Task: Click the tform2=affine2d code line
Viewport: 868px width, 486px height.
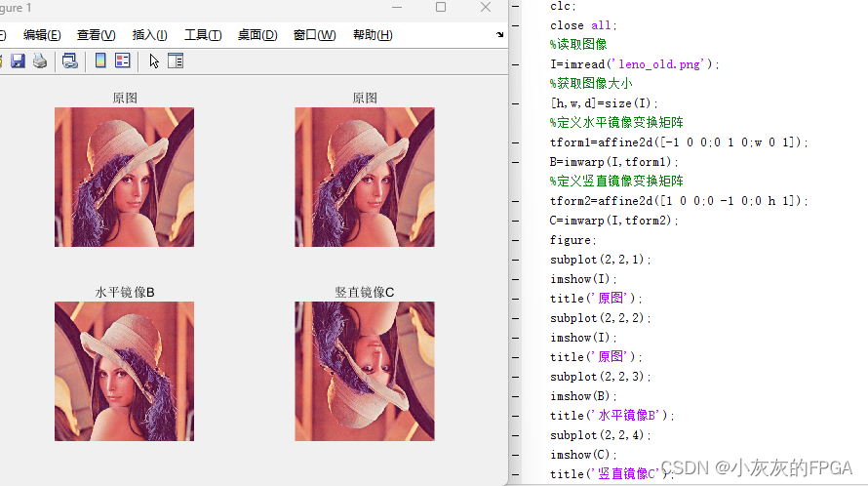Action: tap(679, 201)
